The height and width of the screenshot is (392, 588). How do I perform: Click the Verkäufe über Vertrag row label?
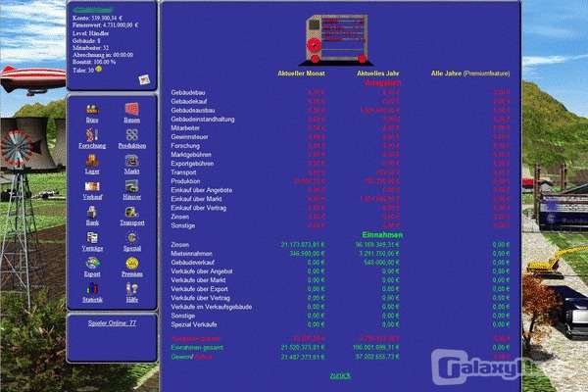click(x=200, y=298)
